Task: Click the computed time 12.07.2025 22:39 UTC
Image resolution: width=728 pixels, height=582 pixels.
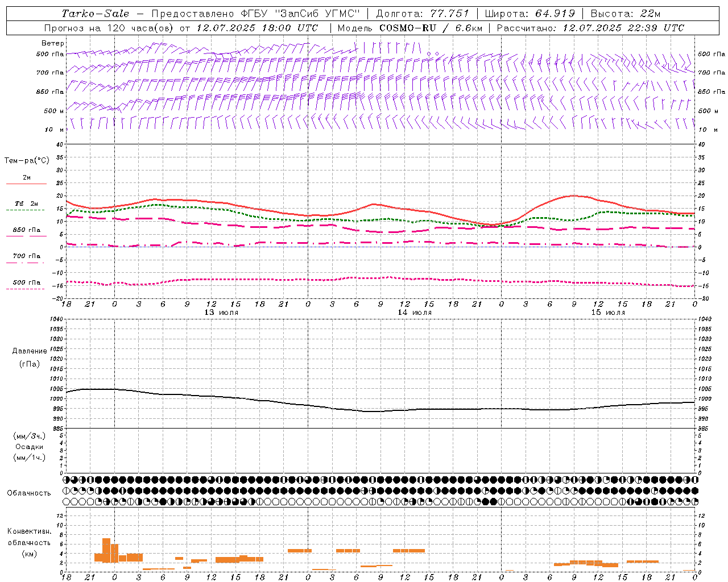Action: coord(623,28)
